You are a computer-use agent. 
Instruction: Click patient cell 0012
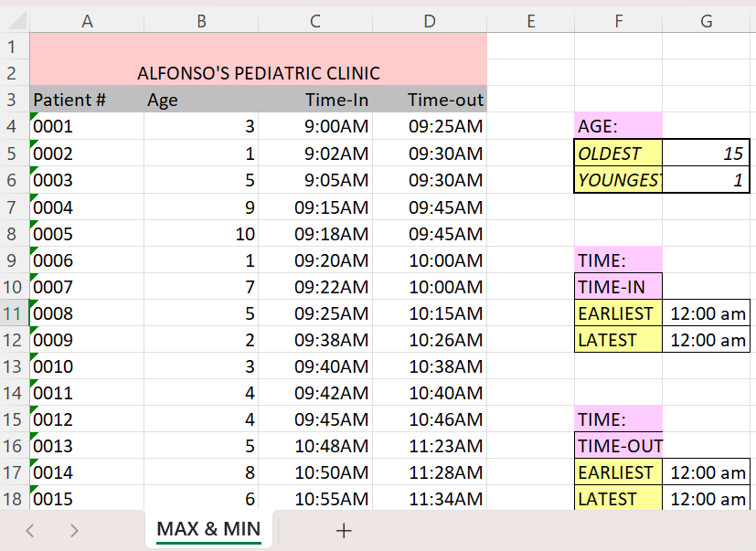87,419
